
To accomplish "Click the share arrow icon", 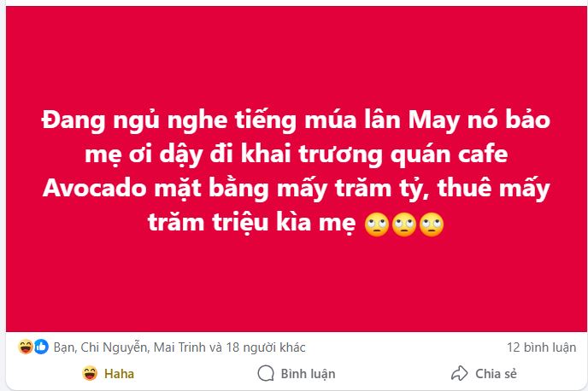I will click(459, 373).
